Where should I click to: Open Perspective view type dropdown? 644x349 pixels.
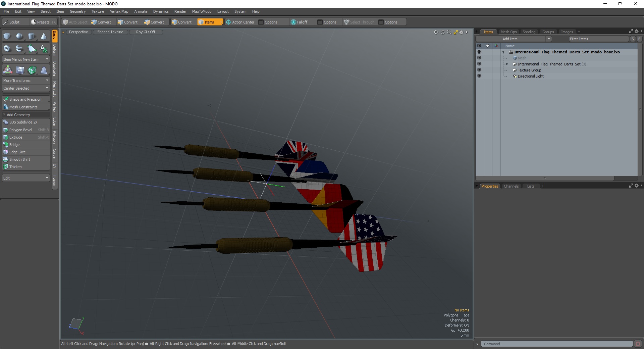[x=78, y=32]
